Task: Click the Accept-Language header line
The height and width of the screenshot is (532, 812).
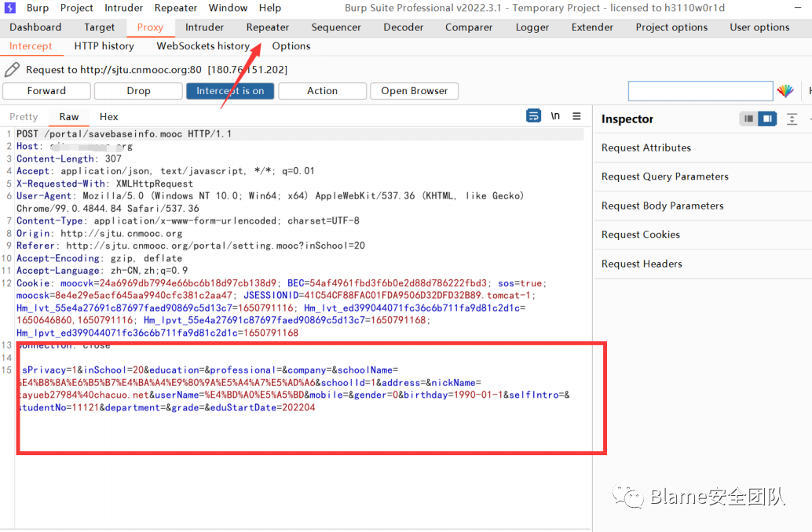Action: pos(102,271)
